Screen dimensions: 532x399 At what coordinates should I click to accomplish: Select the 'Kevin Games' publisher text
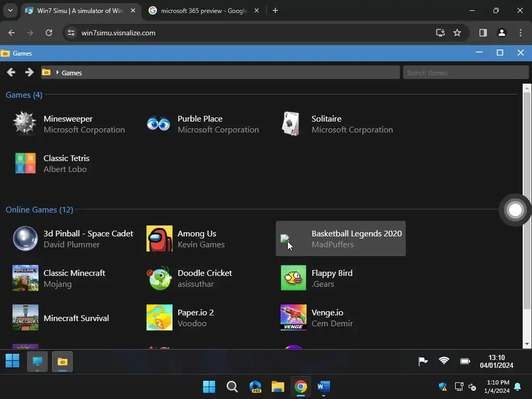(201, 244)
